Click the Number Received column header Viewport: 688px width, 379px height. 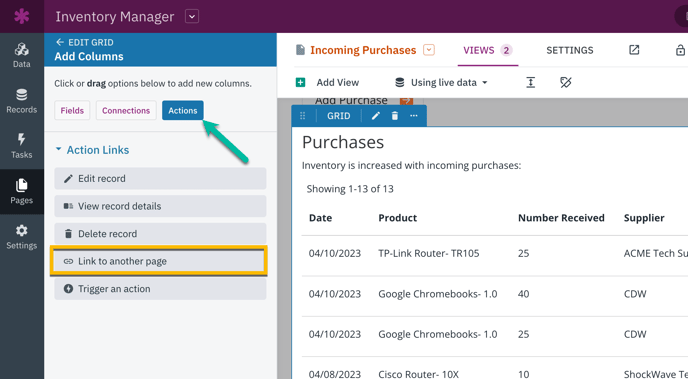pyautogui.click(x=561, y=218)
